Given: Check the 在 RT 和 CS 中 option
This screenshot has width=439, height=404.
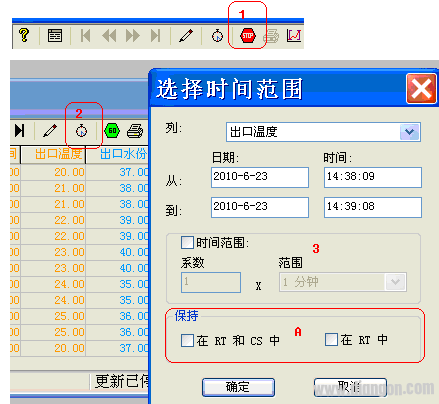Looking at the screenshot, I should click(187, 341).
